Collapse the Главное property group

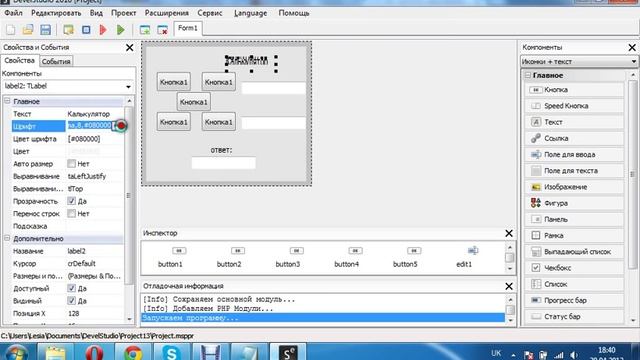click(x=7, y=101)
